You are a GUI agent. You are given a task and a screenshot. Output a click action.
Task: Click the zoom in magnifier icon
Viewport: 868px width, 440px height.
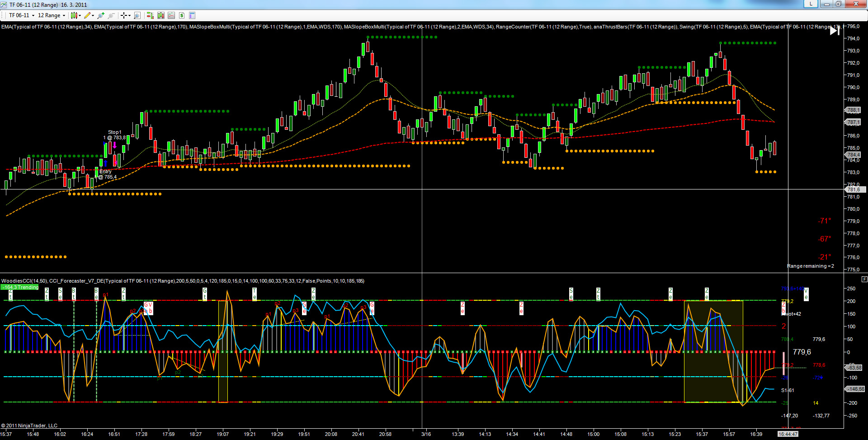tap(100, 15)
